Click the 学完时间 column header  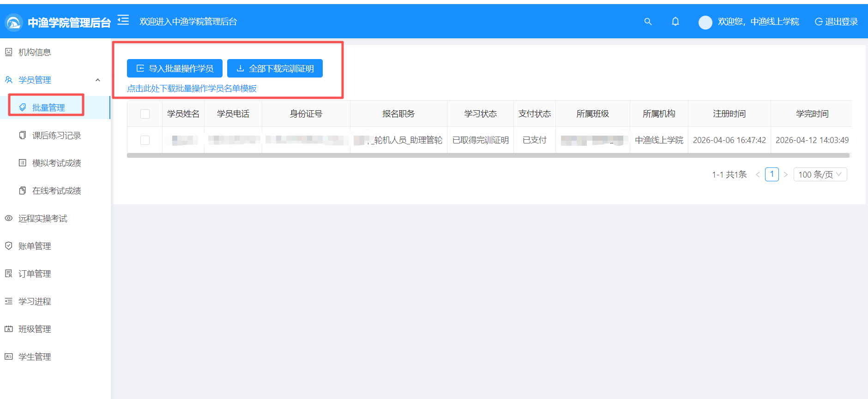812,114
